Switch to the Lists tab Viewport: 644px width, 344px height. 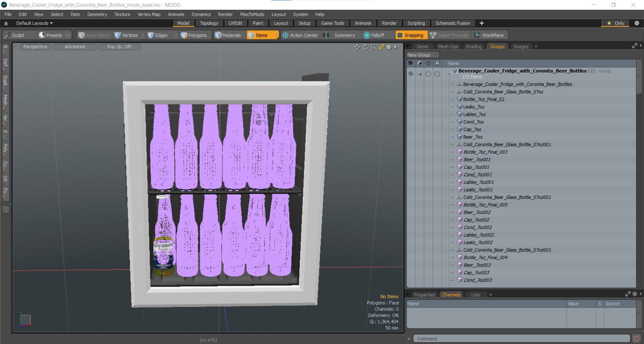coord(475,295)
